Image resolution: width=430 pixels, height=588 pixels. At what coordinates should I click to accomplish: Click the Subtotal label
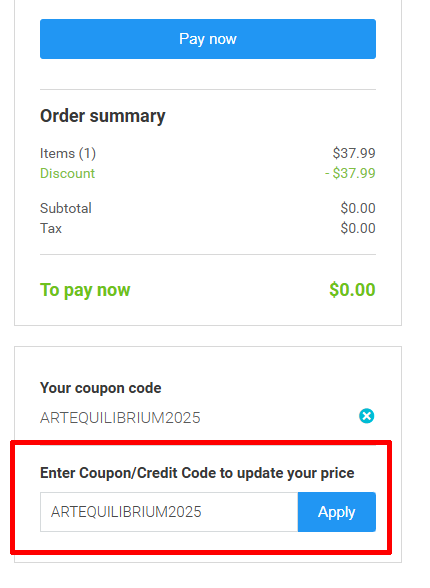point(66,208)
